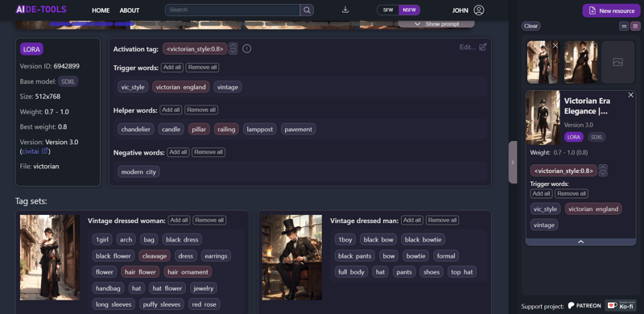Open the download icon in the header
The height and width of the screenshot is (314, 644).
[x=345, y=10]
